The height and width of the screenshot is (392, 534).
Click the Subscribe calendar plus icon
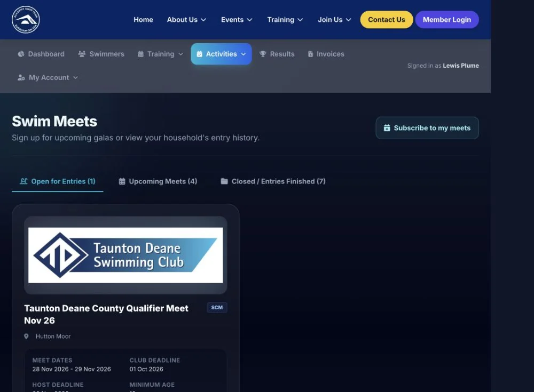tap(387, 128)
